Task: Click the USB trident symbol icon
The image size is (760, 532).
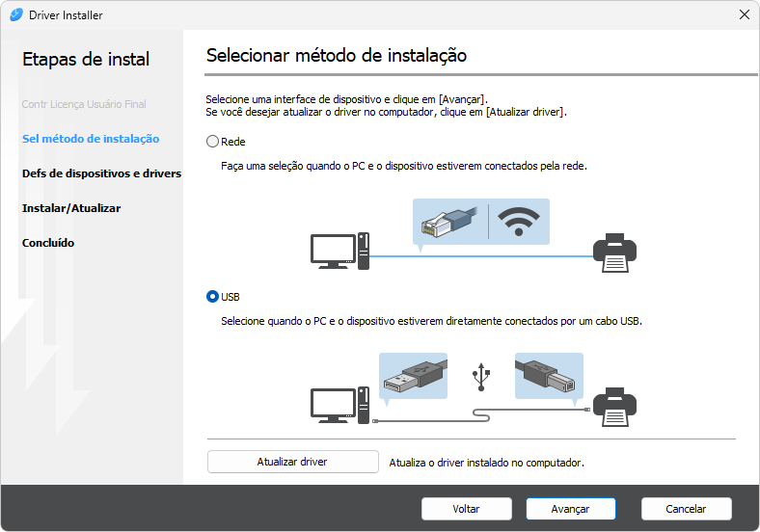Action: coord(481,377)
